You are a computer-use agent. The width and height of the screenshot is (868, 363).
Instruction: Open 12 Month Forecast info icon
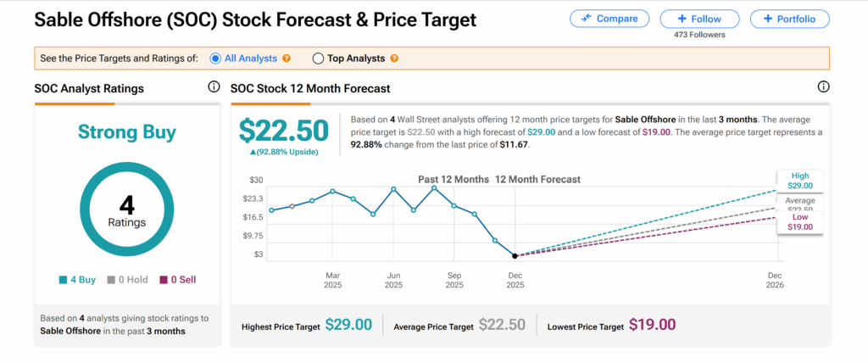pos(823,87)
